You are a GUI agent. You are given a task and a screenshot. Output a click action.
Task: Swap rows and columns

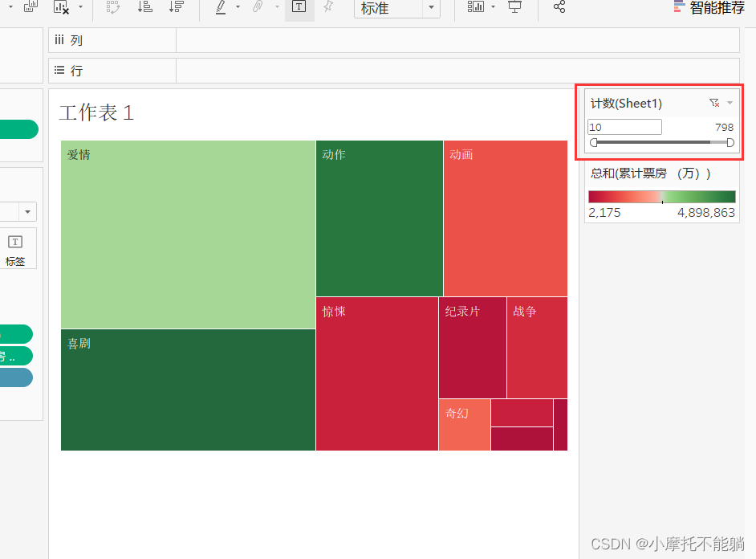(x=113, y=6)
